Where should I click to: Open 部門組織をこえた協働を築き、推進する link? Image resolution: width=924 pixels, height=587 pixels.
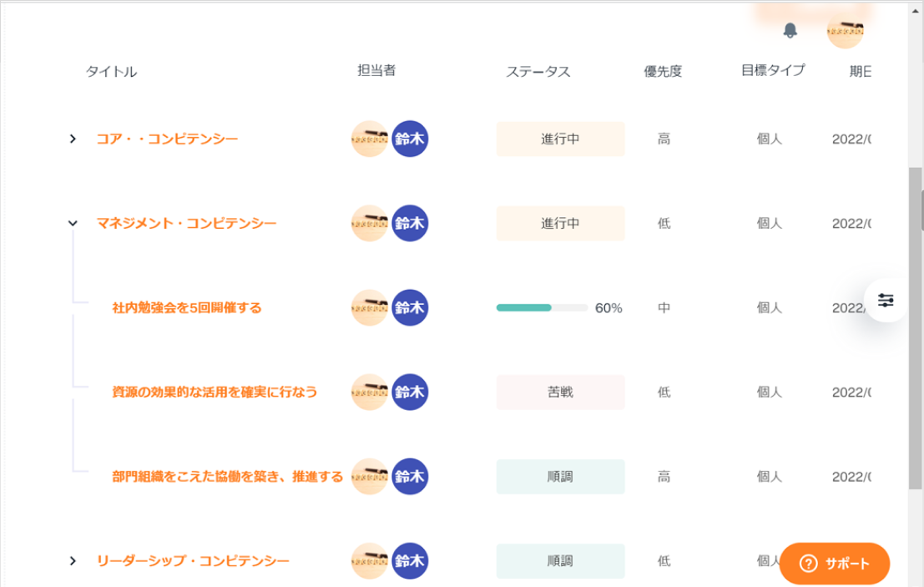coord(228,477)
